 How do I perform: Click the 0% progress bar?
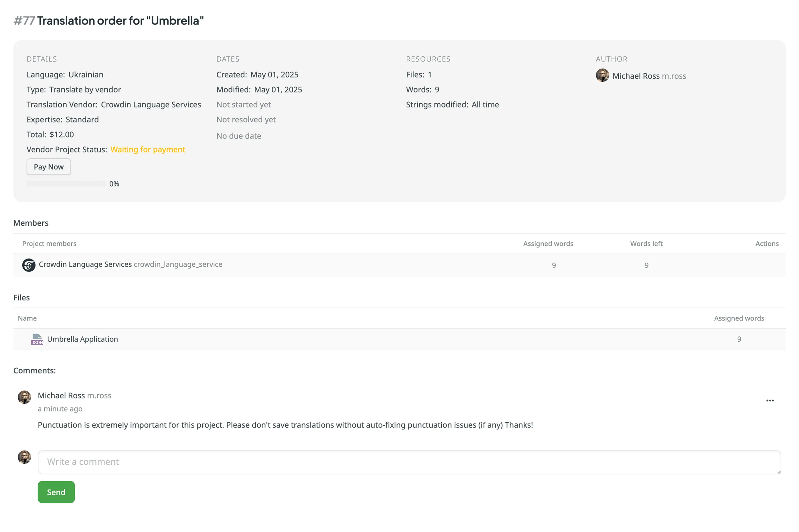[x=66, y=184]
